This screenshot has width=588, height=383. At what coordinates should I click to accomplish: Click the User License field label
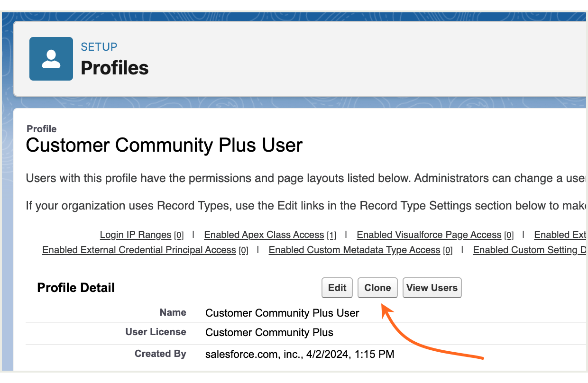point(156,332)
